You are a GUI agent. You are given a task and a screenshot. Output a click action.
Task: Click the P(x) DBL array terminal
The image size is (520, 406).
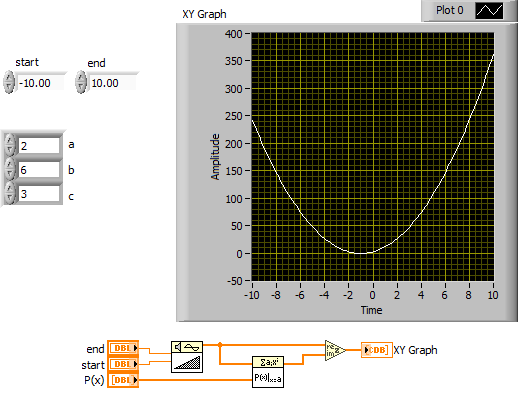pos(123,380)
